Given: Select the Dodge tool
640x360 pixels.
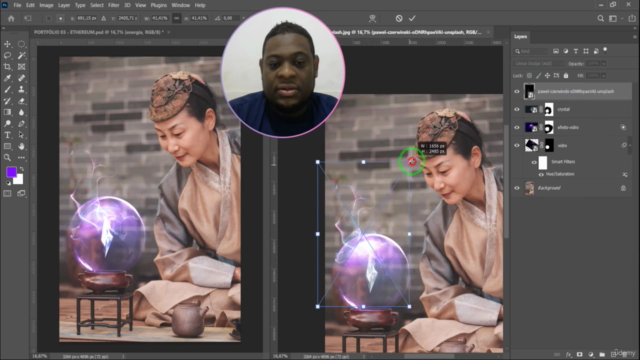Looking at the screenshot, I should click(x=7, y=123).
